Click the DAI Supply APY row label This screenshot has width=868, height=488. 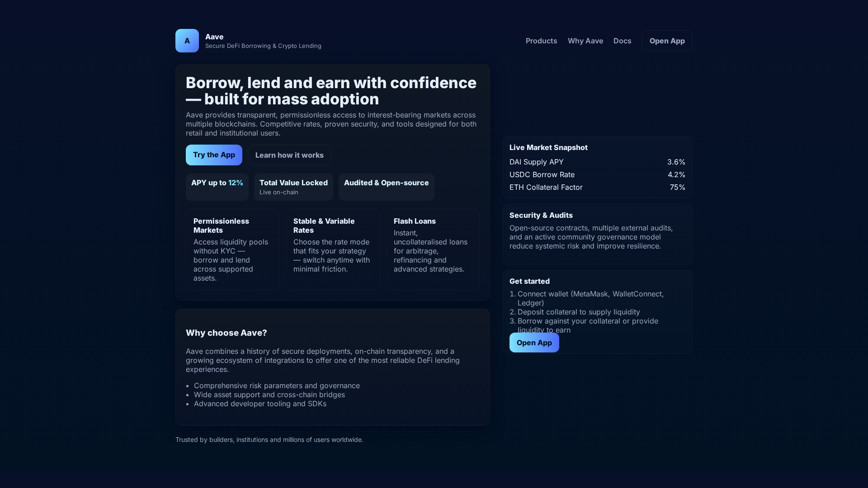(537, 162)
